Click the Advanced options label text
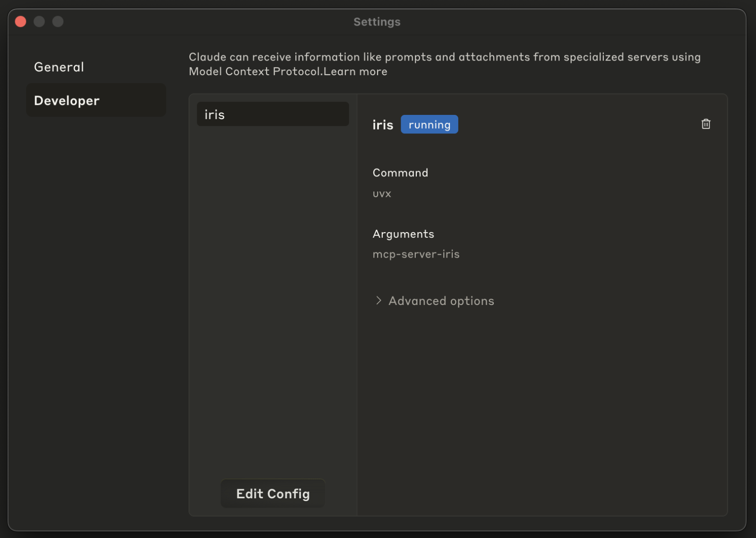 (x=441, y=301)
